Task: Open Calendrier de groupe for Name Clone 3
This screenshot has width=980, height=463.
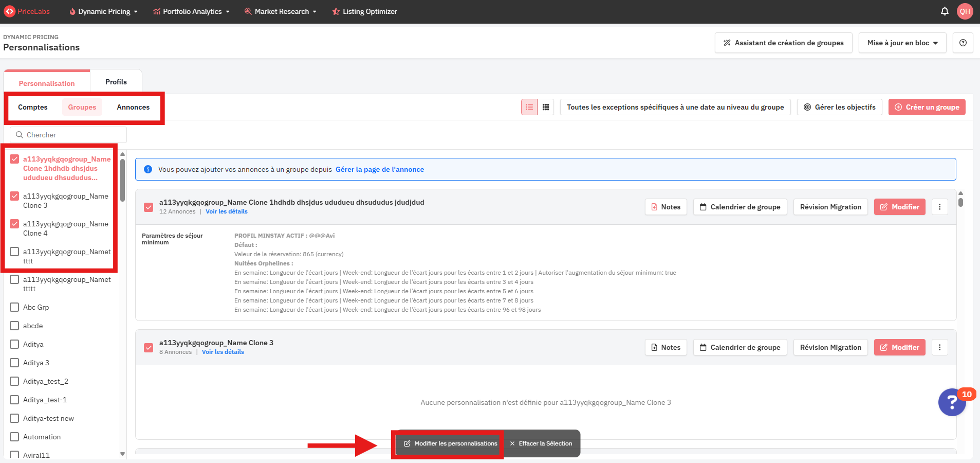Action: point(740,347)
